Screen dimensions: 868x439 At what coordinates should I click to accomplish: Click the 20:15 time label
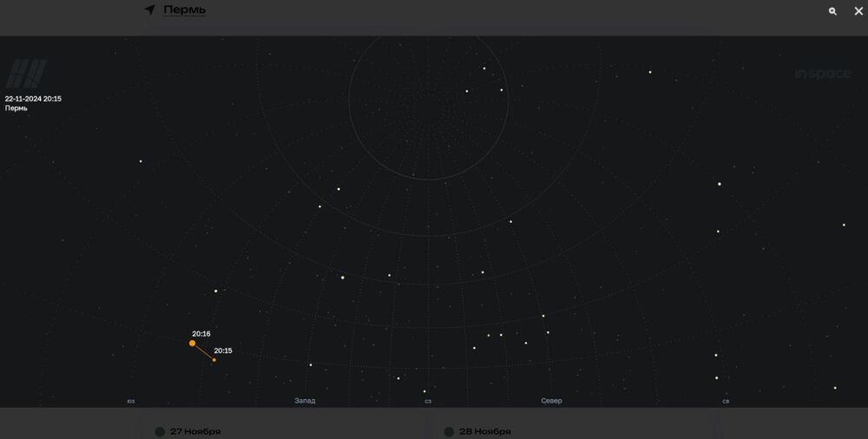point(223,351)
